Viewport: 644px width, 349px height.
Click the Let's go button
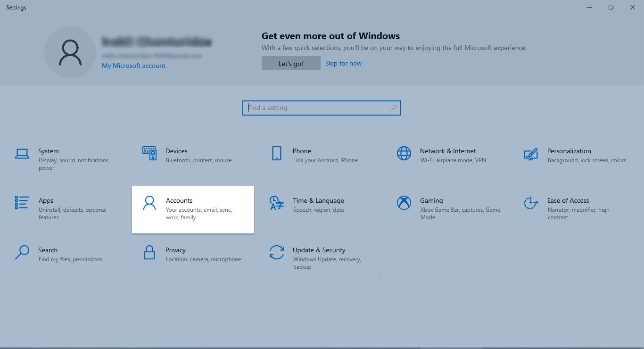(x=290, y=63)
